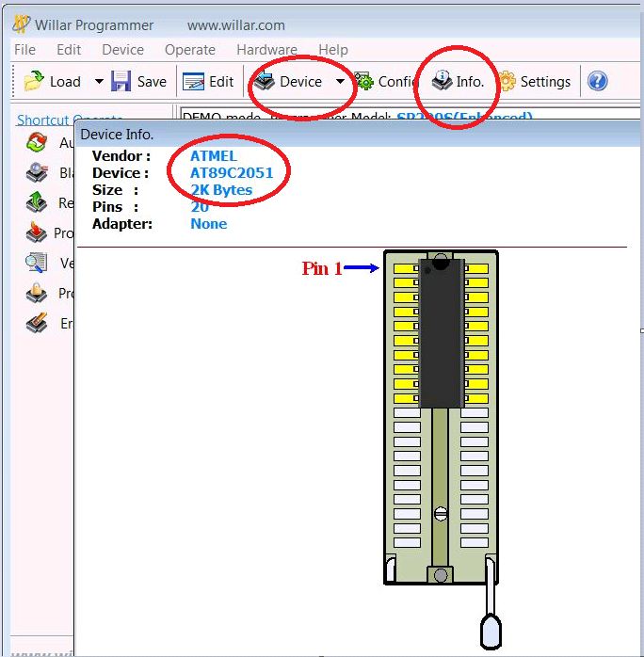Open the Help menu
This screenshot has width=644, height=657.
pyautogui.click(x=333, y=50)
